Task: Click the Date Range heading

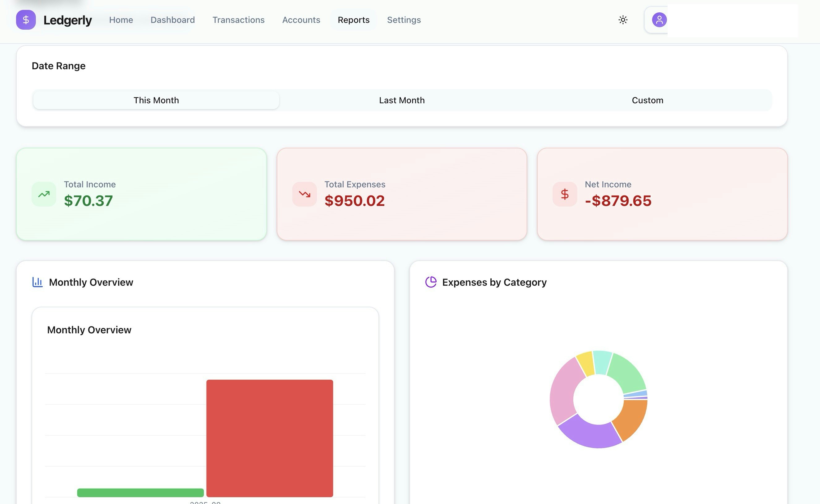Action: (x=59, y=66)
